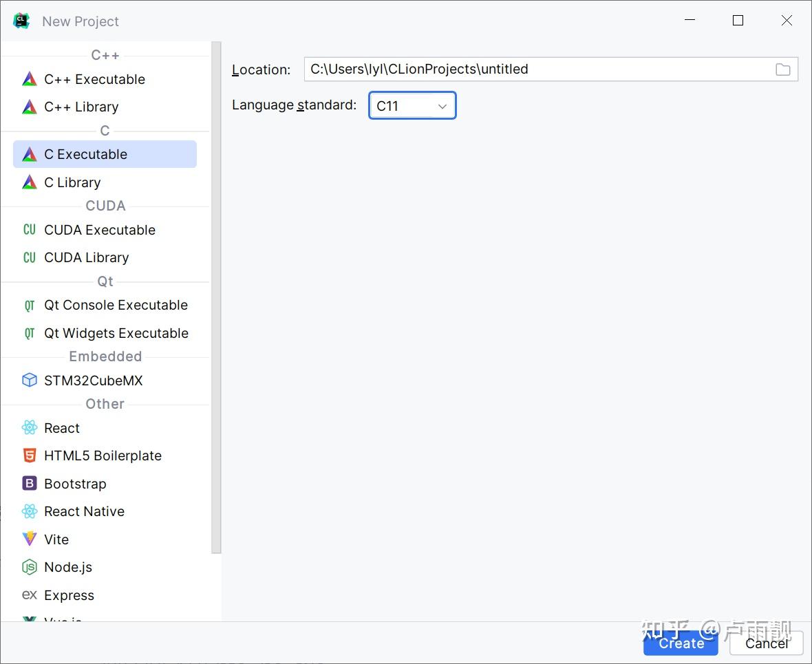Viewport: 812px width, 664px height.
Task: Select CUDA Library project type
Action: [x=86, y=258]
